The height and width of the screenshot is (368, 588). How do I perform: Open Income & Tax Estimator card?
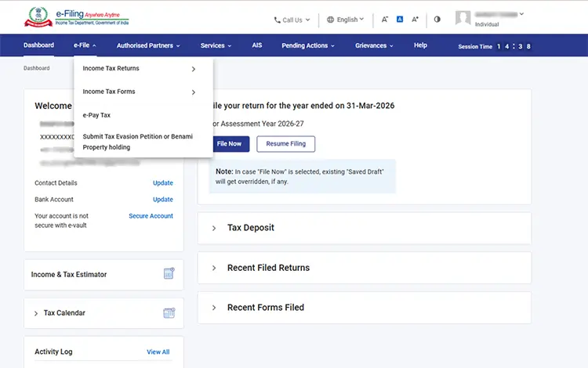pyautogui.click(x=103, y=275)
